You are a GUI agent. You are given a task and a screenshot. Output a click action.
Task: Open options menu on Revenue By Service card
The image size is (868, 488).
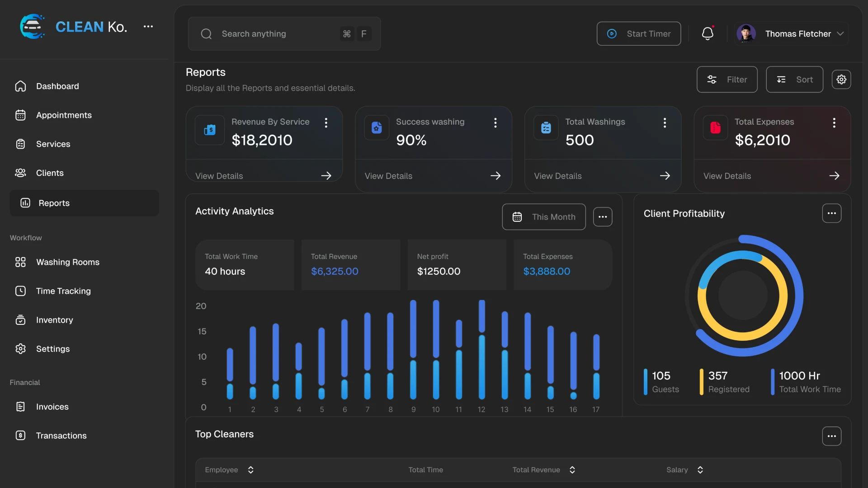click(x=326, y=122)
